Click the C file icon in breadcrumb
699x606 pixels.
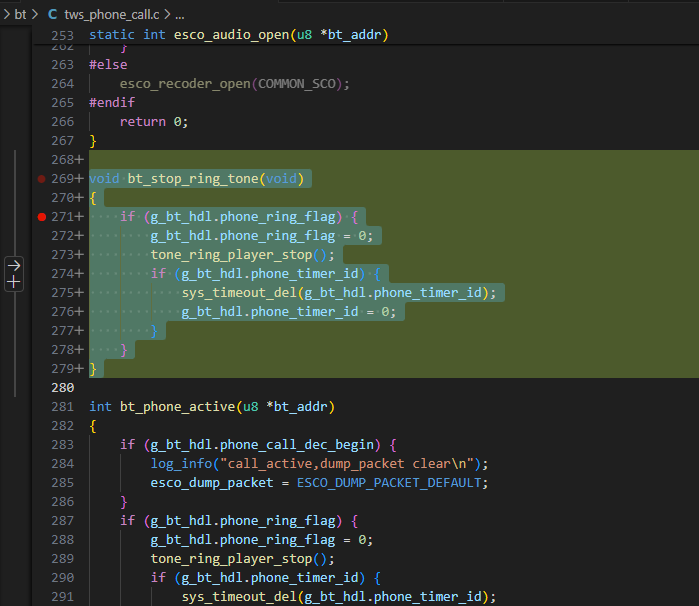pos(53,14)
